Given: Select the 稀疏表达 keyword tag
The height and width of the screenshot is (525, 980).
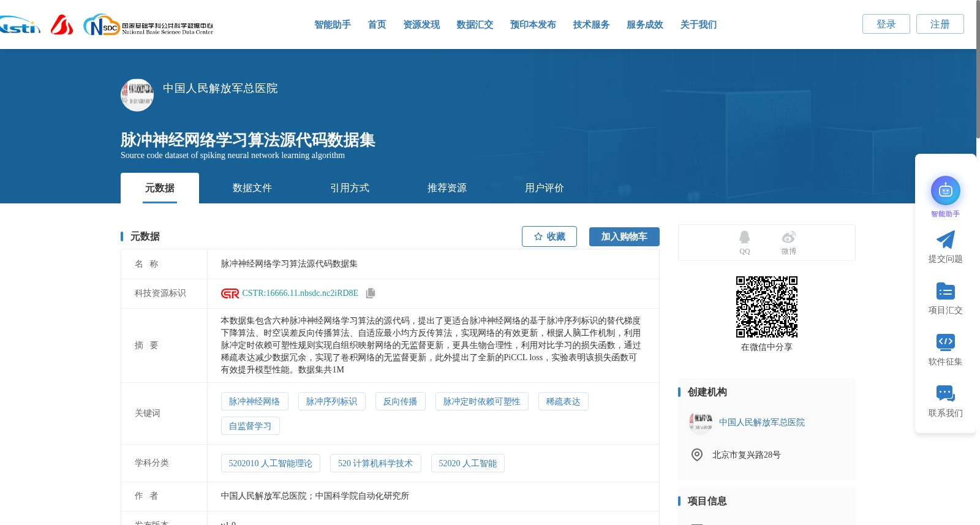Looking at the screenshot, I should click(x=563, y=401).
